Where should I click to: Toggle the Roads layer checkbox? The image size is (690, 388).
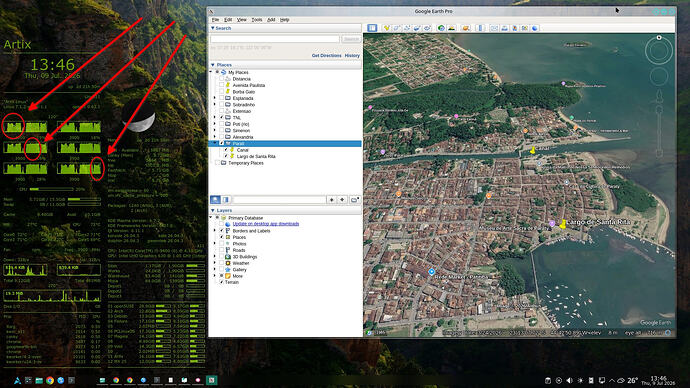point(221,250)
